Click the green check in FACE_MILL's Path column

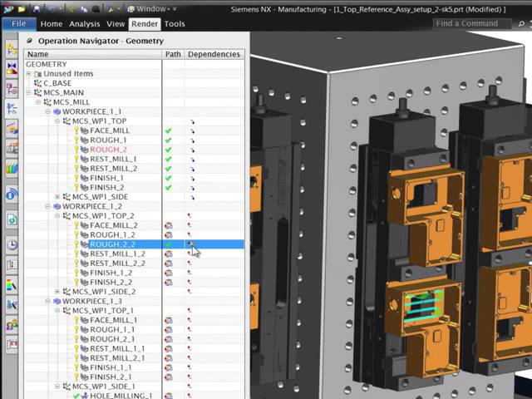[168, 131]
